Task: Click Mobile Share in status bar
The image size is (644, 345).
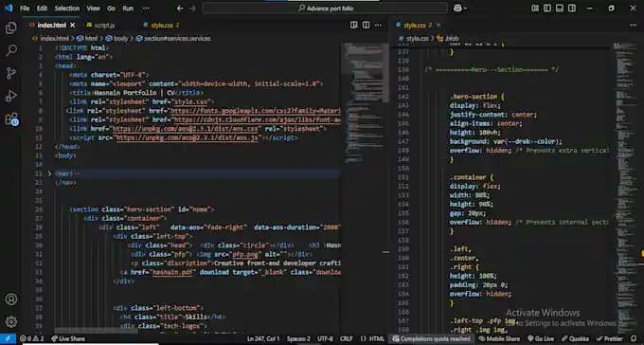Action: [x=499, y=338]
